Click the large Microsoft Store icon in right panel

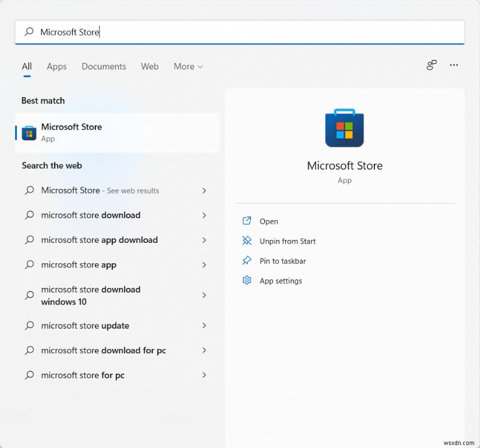point(344,128)
